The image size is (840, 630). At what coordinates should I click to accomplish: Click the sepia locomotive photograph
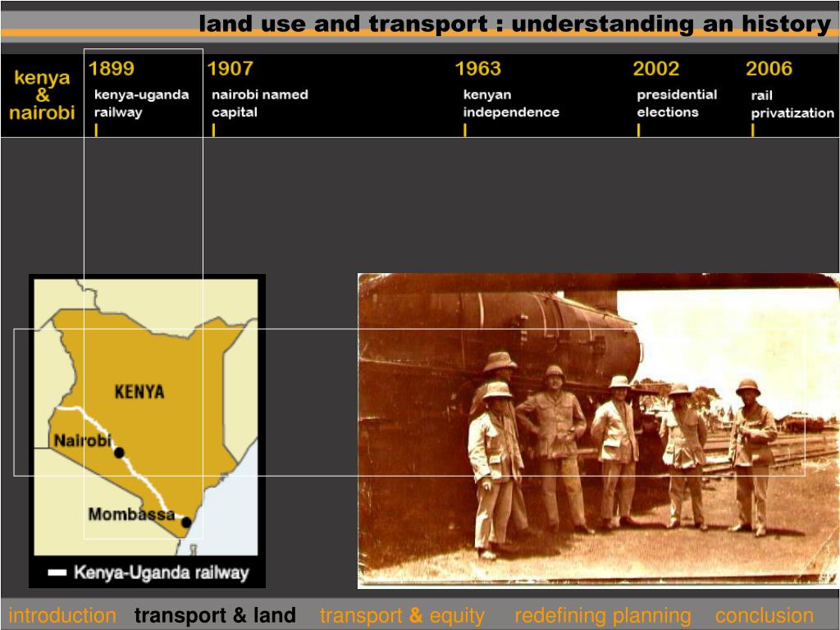point(598,431)
